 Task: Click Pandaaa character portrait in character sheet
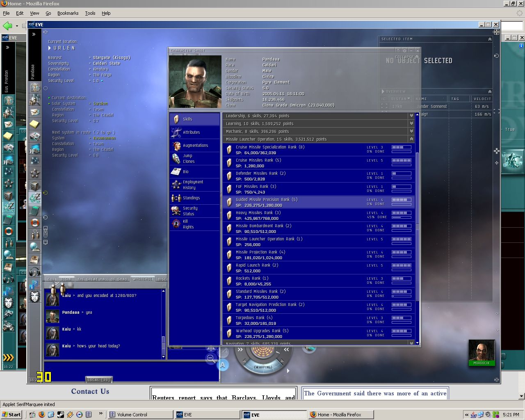[195, 82]
